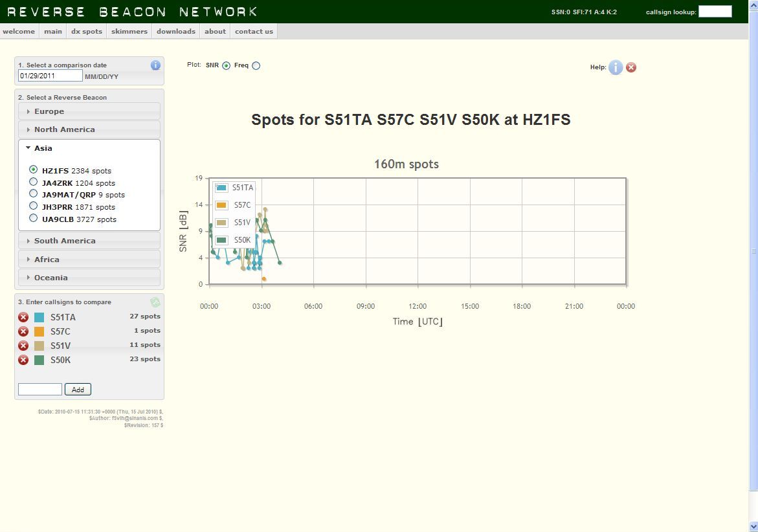Select the Freq plot radio button
This screenshot has width=758, height=532.
point(256,65)
